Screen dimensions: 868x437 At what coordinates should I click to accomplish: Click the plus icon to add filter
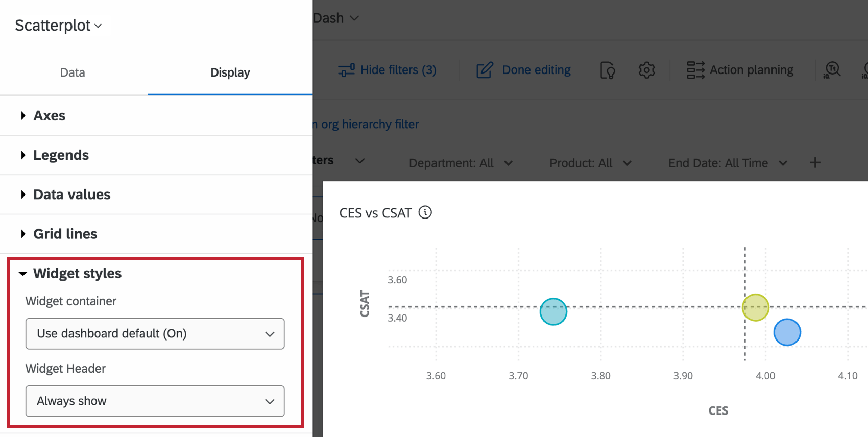[x=815, y=163]
